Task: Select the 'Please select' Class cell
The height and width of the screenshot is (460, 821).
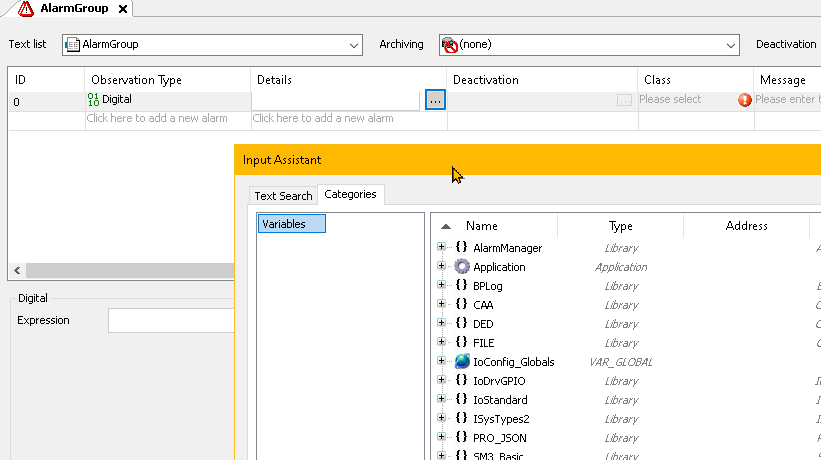Action: [x=670, y=99]
